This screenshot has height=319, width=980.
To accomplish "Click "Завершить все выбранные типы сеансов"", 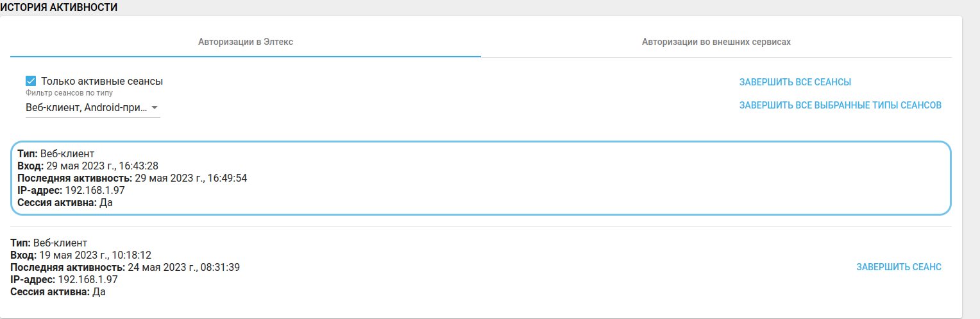I will coord(840,105).
